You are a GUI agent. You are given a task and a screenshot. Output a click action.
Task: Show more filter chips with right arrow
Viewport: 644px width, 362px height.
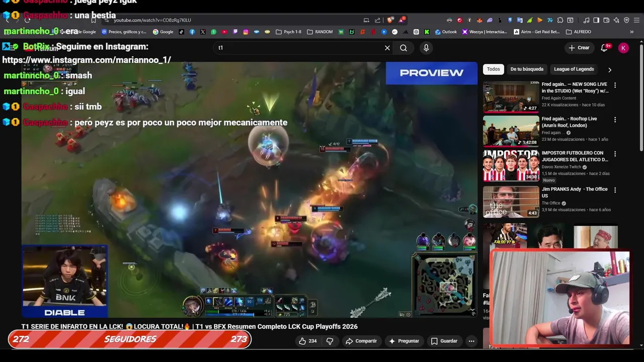click(610, 70)
